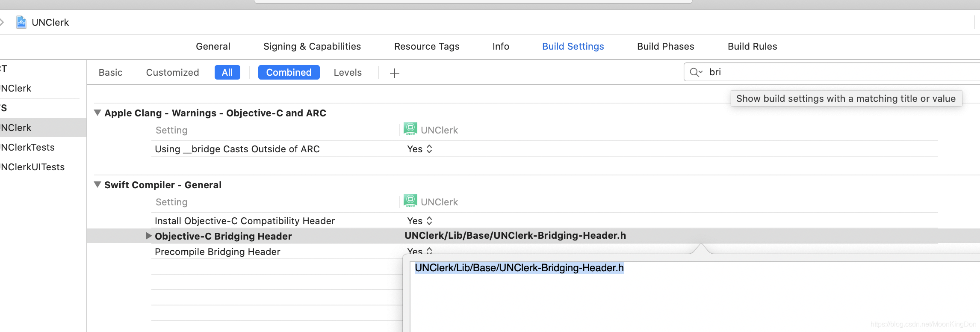Open the Build Rules tab
The image size is (980, 332).
tap(753, 46)
